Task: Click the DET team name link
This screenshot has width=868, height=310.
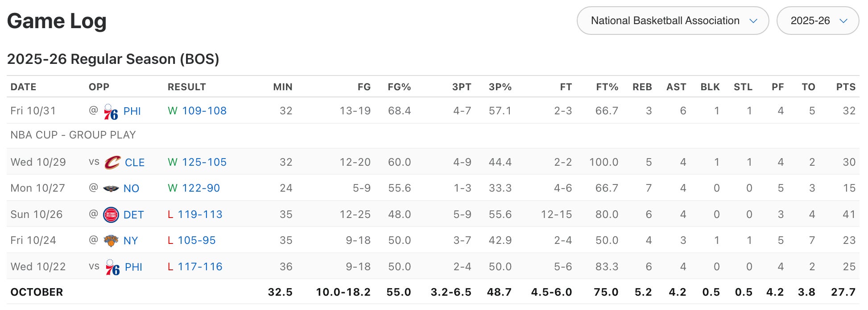Action: pos(133,215)
